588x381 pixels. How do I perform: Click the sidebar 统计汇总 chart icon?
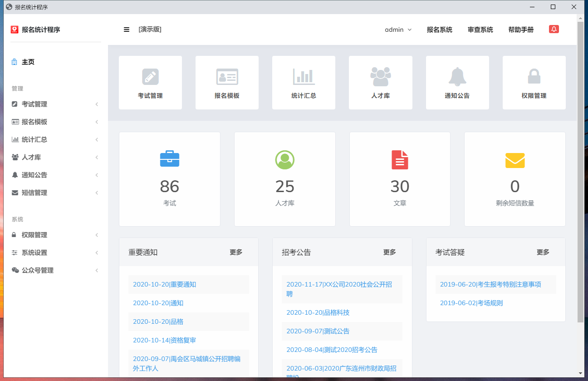coord(15,139)
